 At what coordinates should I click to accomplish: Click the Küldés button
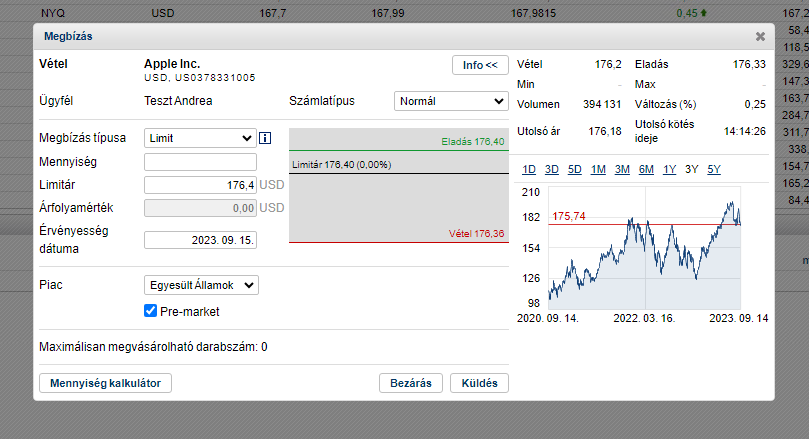479,383
